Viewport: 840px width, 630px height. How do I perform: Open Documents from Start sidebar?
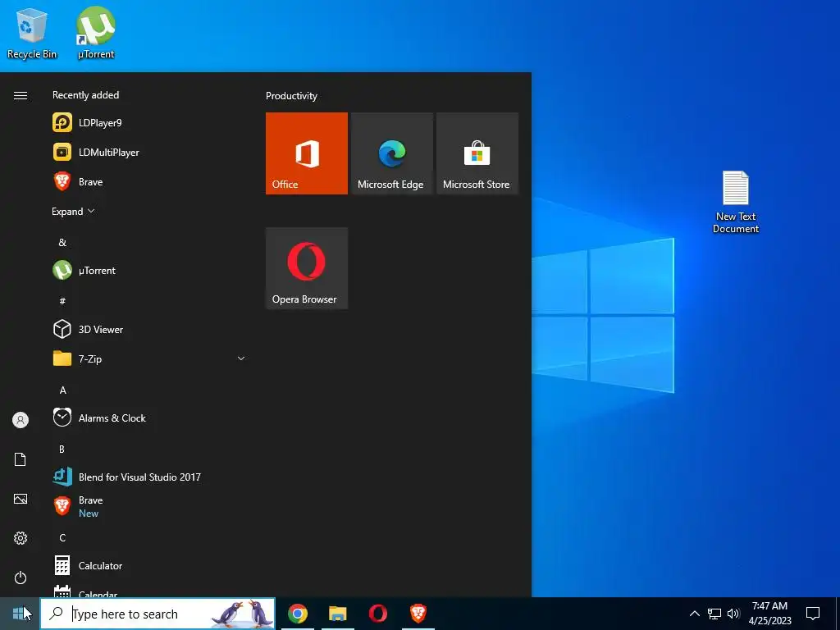point(21,459)
